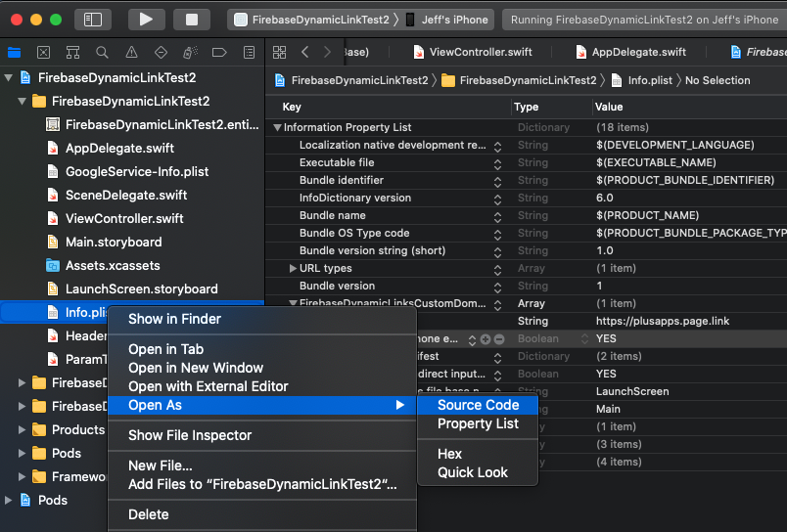Image resolution: width=787 pixels, height=532 pixels.
Task: Expand the Pods project
Action: tap(9, 500)
